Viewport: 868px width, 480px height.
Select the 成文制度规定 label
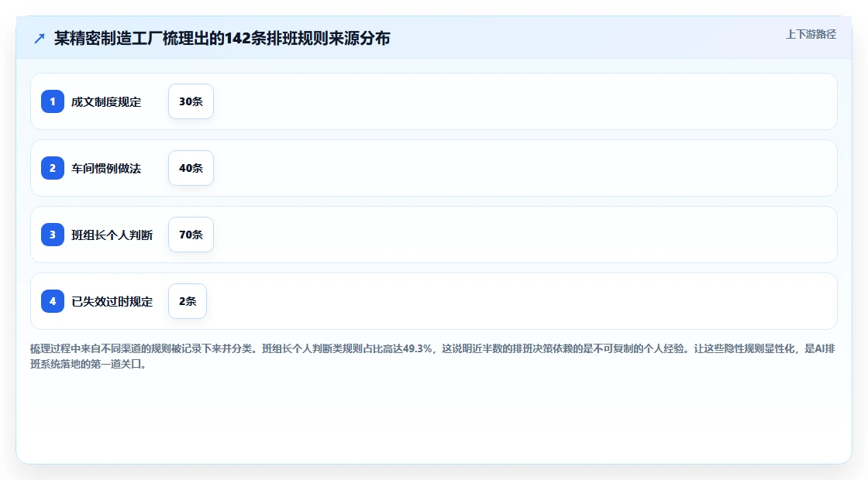(106, 101)
